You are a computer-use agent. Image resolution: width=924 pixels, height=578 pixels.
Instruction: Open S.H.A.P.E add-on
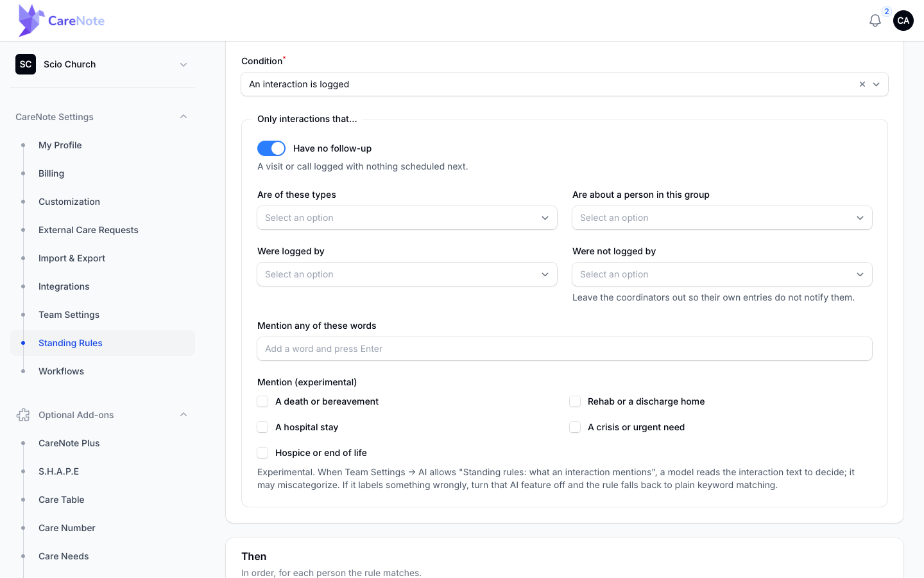[103, 471]
